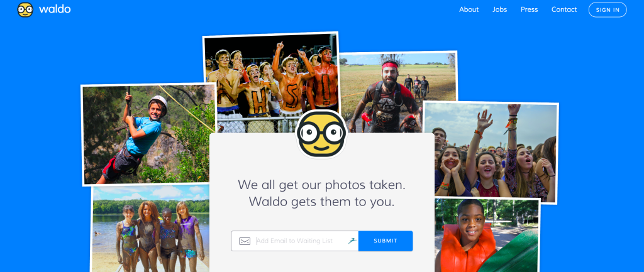Viewport: 644px width, 272px height.
Task: Open the Contact page
Action: 564,10
